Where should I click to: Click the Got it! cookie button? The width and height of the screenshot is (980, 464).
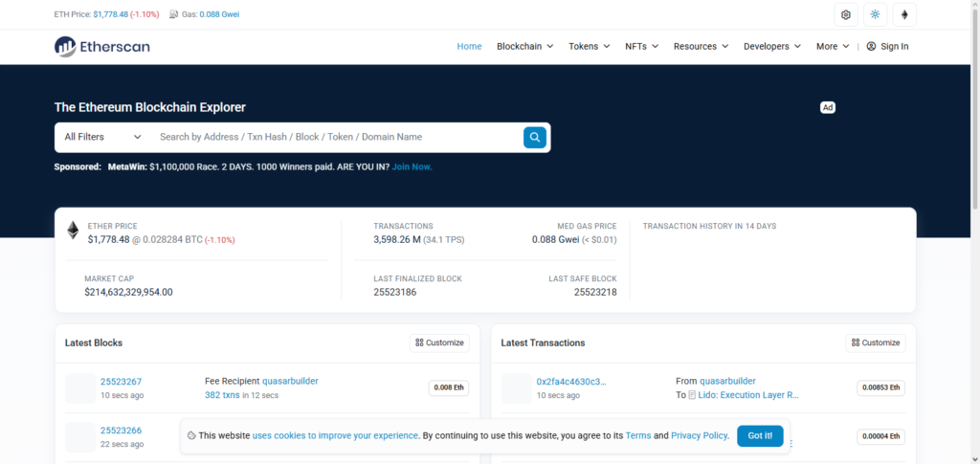coord(760,435)
